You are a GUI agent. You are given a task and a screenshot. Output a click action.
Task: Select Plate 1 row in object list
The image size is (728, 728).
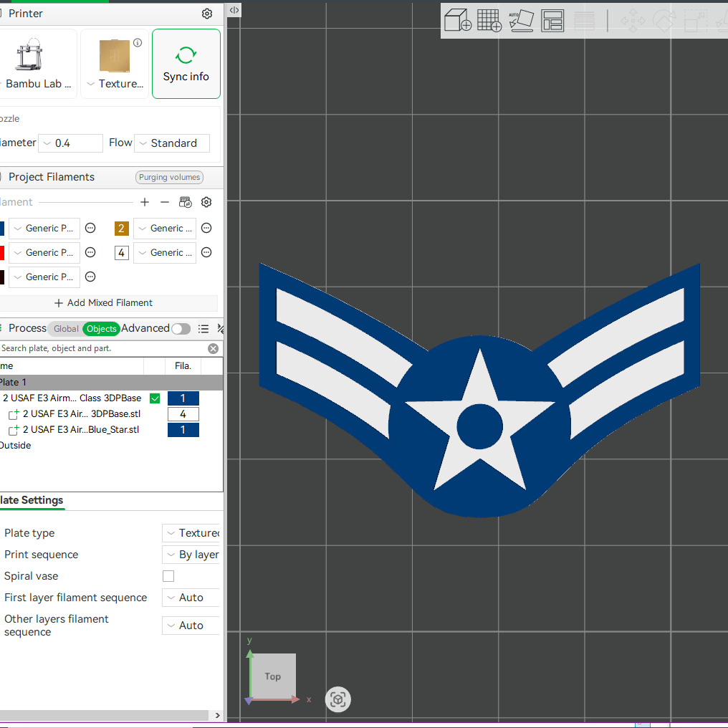point(112,383)
